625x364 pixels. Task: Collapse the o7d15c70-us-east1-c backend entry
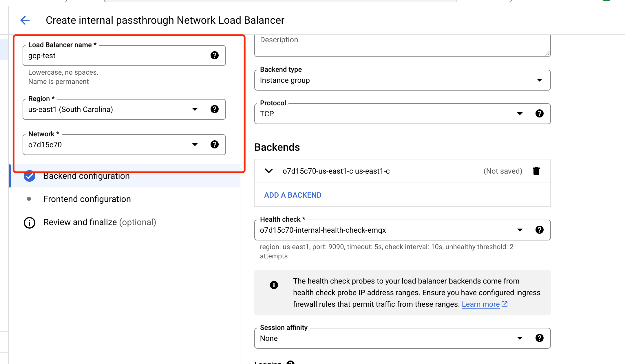click(x=268, y=171)
